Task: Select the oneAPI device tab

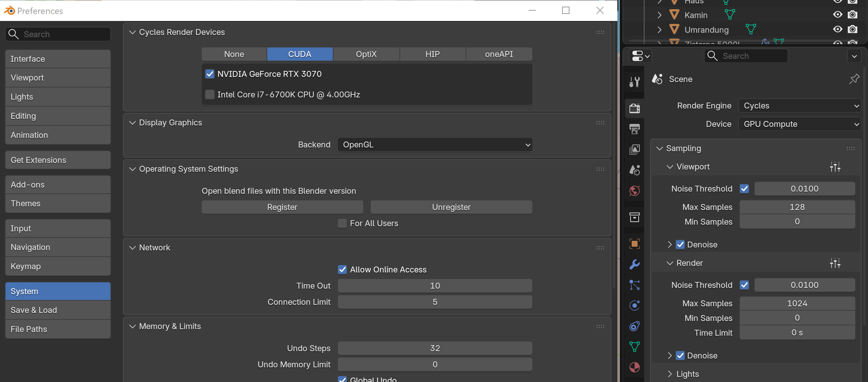Action: pyautogui.click(x=499, y=54)
